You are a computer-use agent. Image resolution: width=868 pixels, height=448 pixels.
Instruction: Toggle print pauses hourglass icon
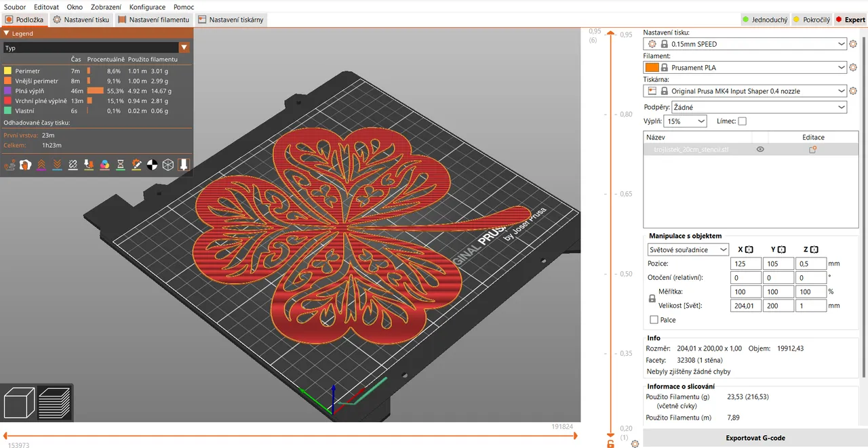(x=121, y=165)
